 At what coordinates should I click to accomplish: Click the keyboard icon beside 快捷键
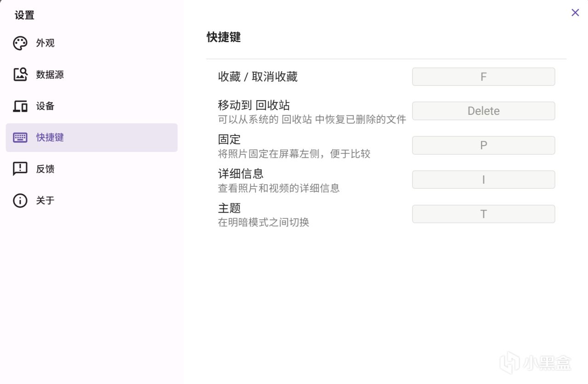tap(20, 137)
